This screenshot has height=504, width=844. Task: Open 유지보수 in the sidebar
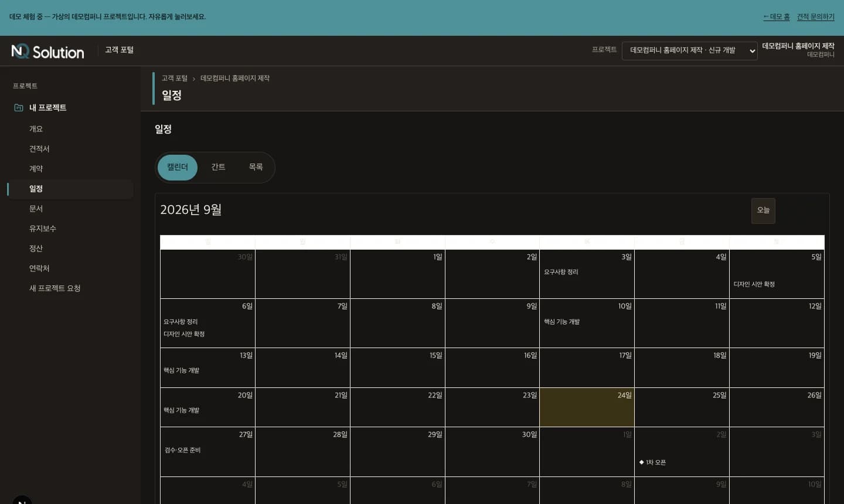(x=70, y=229)
